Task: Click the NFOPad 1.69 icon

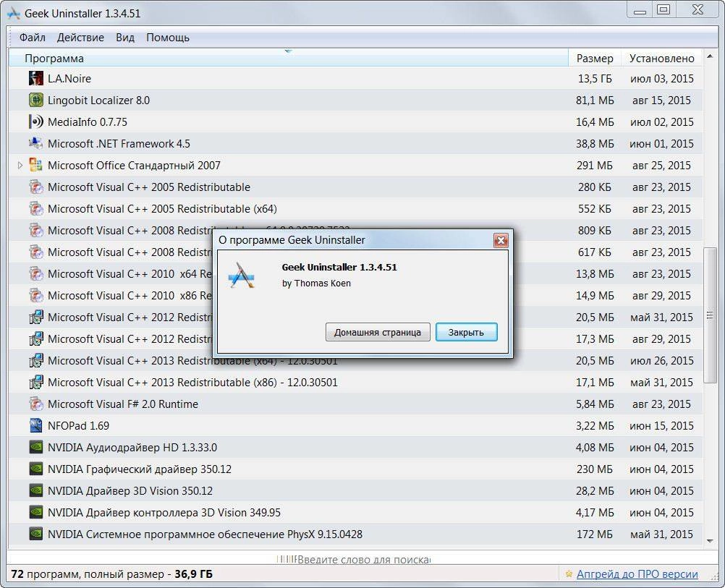Action: 35,426
